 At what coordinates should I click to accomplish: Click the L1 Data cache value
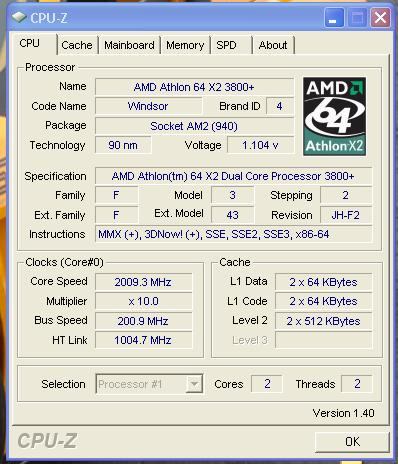(323, 282)
